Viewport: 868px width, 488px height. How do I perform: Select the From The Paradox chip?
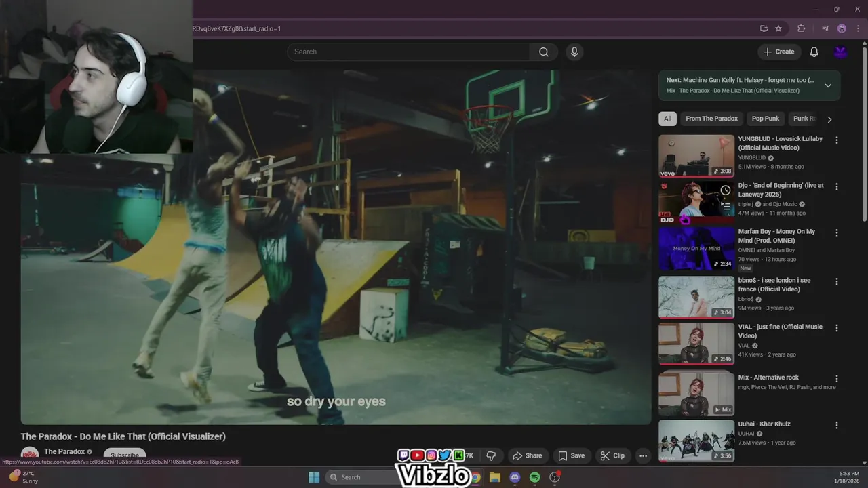pos(711,119)
